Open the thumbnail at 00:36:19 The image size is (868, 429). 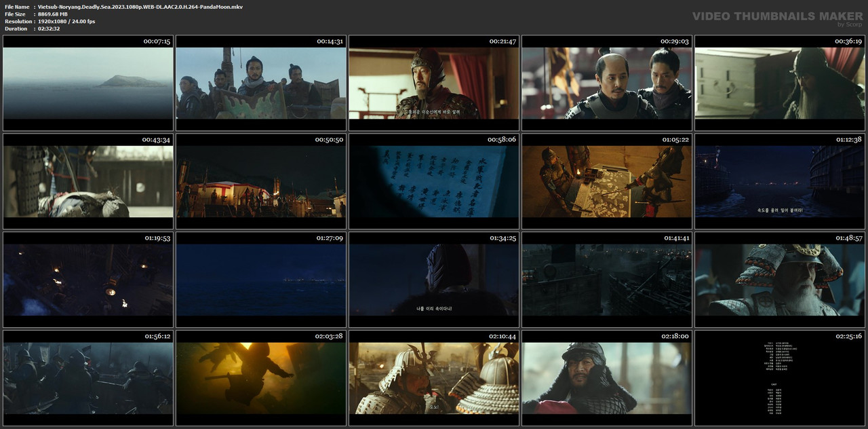point(780,83)
